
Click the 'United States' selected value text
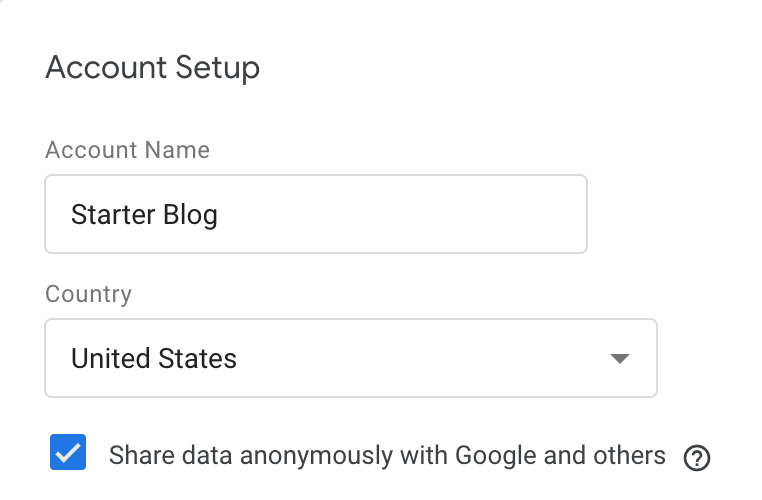coord(154,359)
